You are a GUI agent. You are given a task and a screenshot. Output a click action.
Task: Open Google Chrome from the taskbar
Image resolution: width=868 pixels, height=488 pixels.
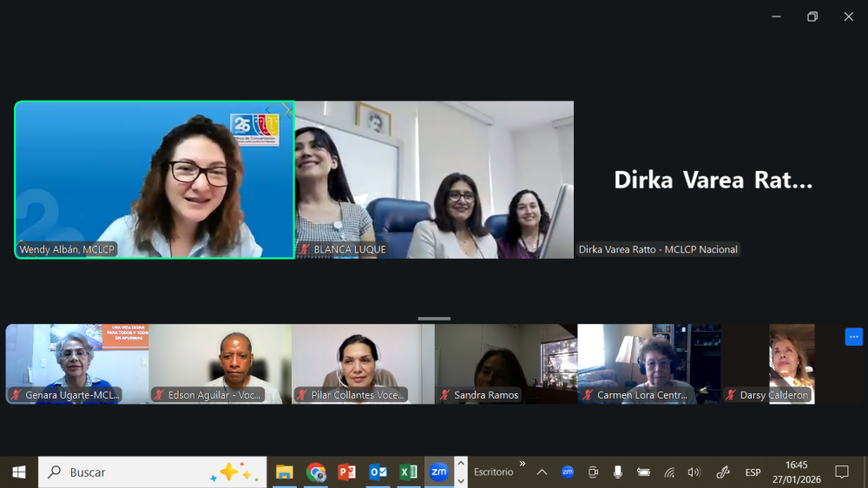click(x=316, y=472)
